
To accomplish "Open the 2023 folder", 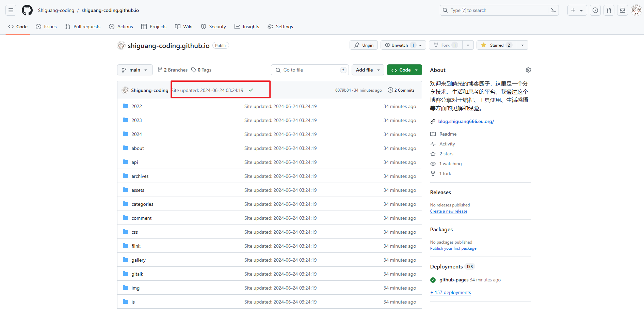I will (x=137, y=120).
